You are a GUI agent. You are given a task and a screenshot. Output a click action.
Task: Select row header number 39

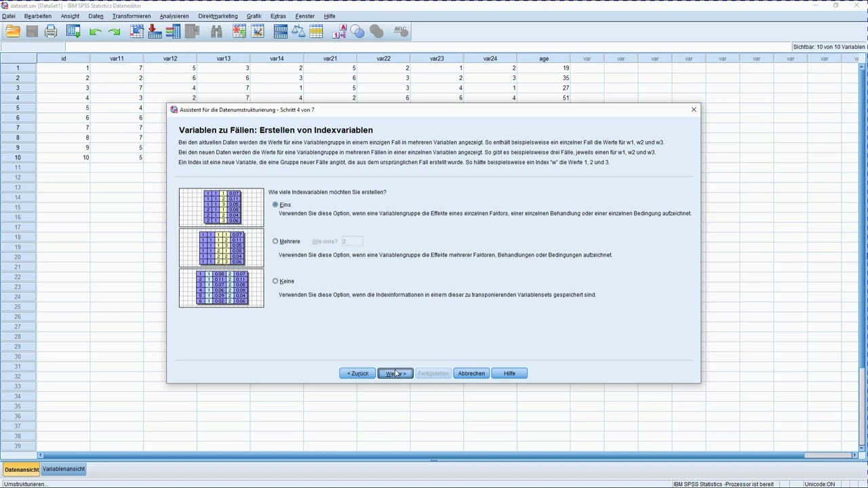[18, 445]
